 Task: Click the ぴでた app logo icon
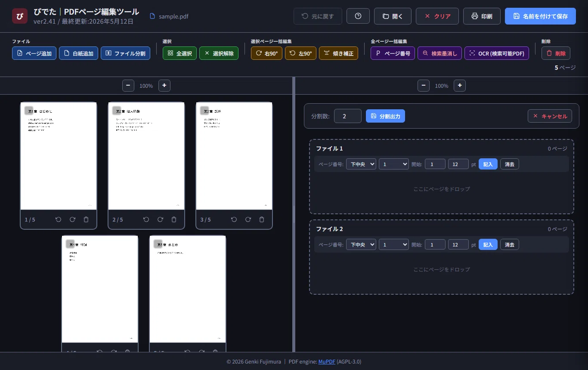click(x=19, y=16)
